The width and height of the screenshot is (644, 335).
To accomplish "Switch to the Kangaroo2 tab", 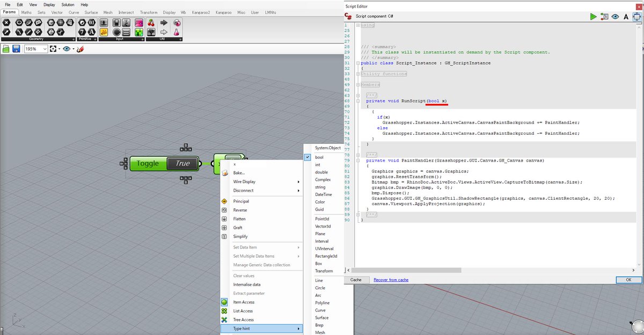I will coord(201,12).
